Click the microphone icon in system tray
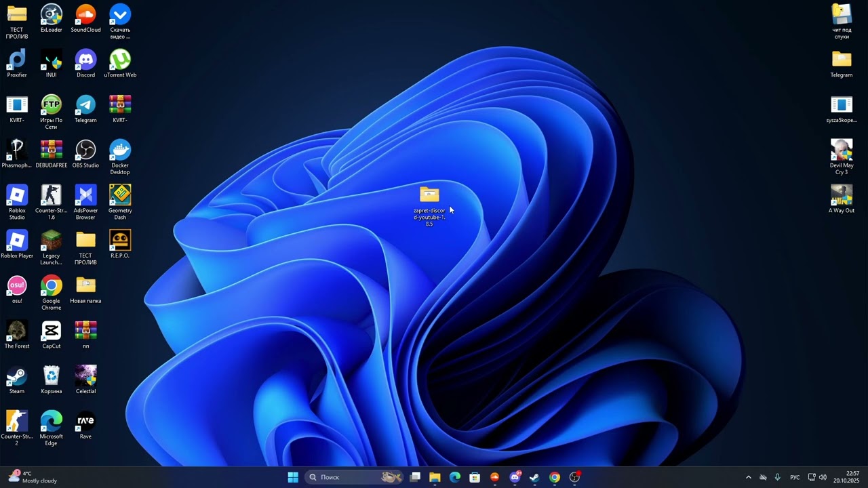The height and width of the screenshot is (488, 868). click(777, 477)
